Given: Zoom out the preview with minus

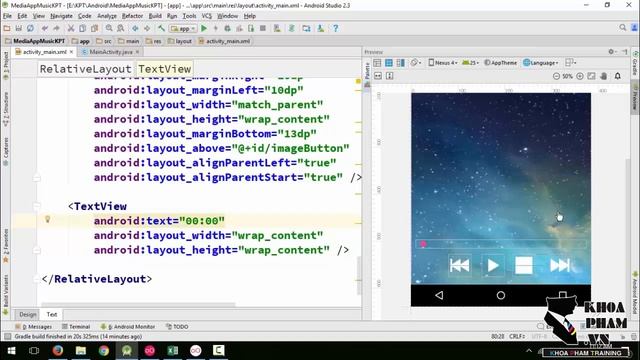Looking at the screenshot, I should (x=556, y=76).
